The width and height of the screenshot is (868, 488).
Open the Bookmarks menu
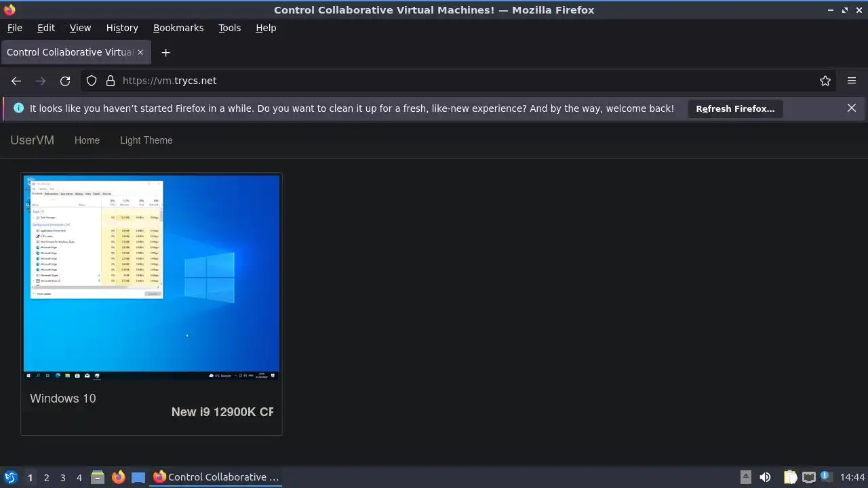(178, 28)
